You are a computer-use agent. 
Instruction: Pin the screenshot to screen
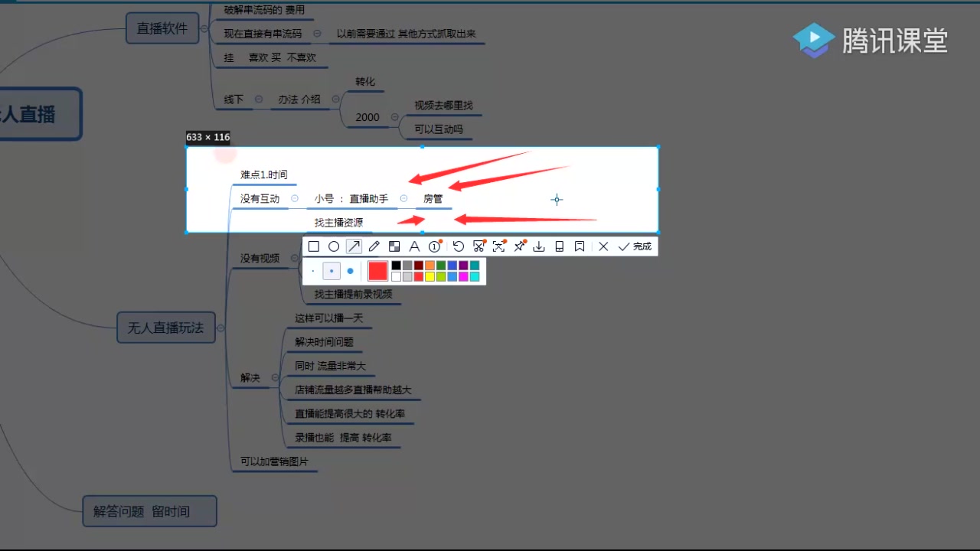520,246
